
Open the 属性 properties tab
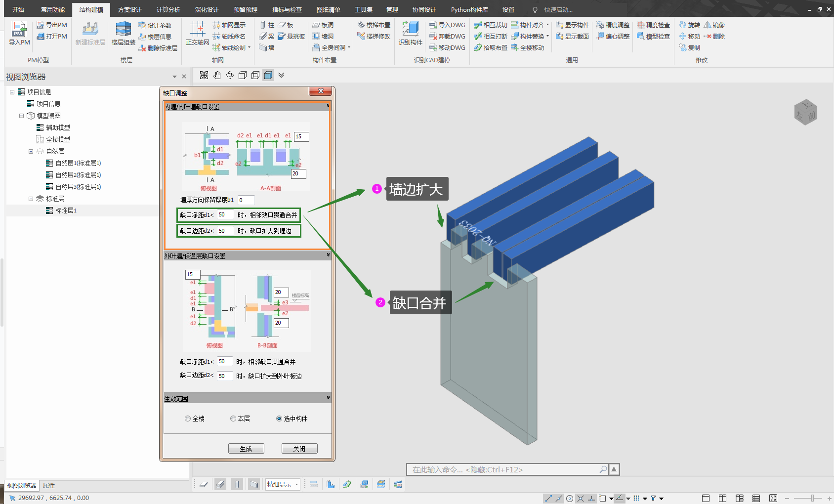49,486
